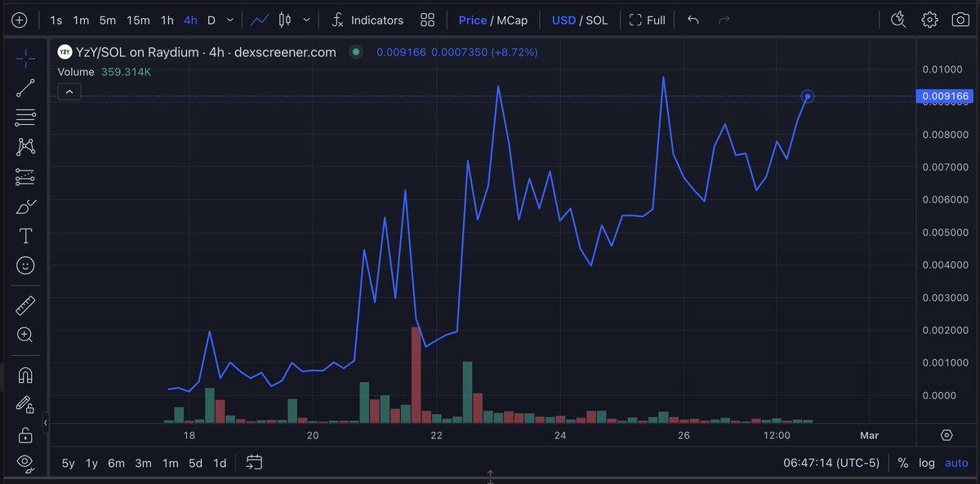Open the layout grid selector
980x484 pixels.
tap(427, 20)
